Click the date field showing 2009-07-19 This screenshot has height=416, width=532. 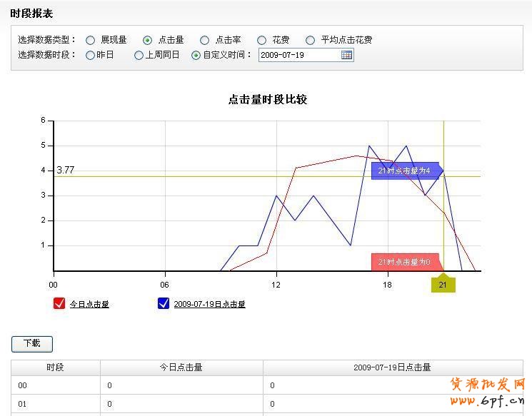(x=298, y=55)
